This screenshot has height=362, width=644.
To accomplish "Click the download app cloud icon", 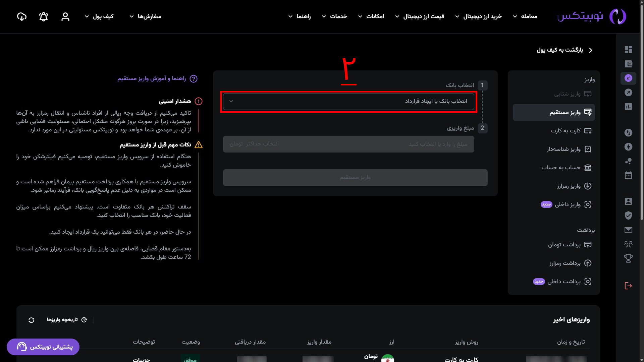I will (22, 16).
